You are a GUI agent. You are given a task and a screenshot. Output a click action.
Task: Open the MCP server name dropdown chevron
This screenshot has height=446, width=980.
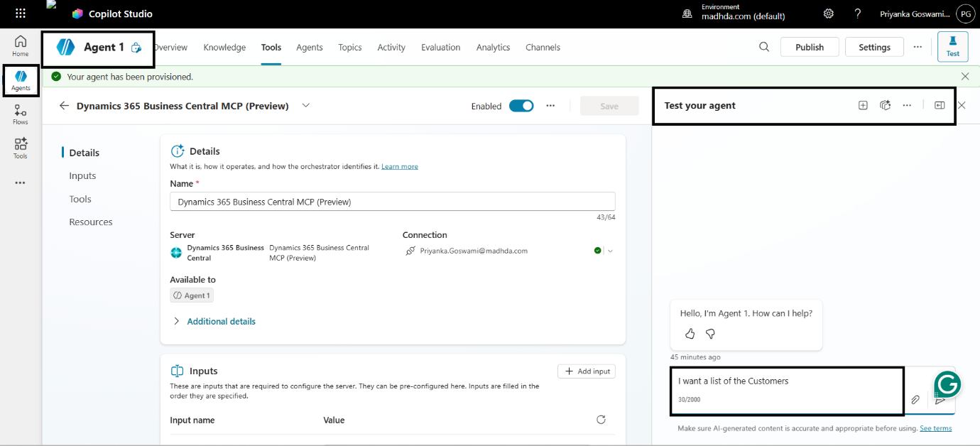[x=306, y=106]
